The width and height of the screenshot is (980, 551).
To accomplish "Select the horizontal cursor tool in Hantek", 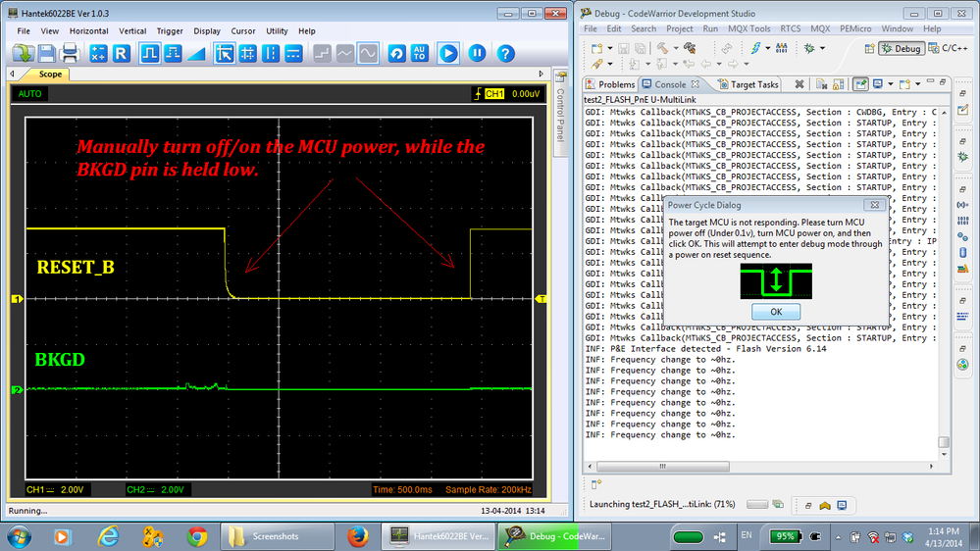I will [x=293, y=54].
